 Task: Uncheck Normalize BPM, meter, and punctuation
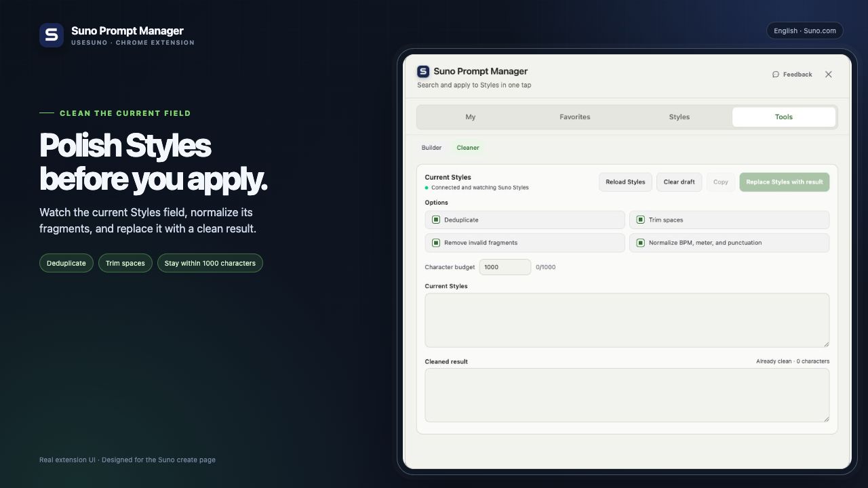(640, 243)
